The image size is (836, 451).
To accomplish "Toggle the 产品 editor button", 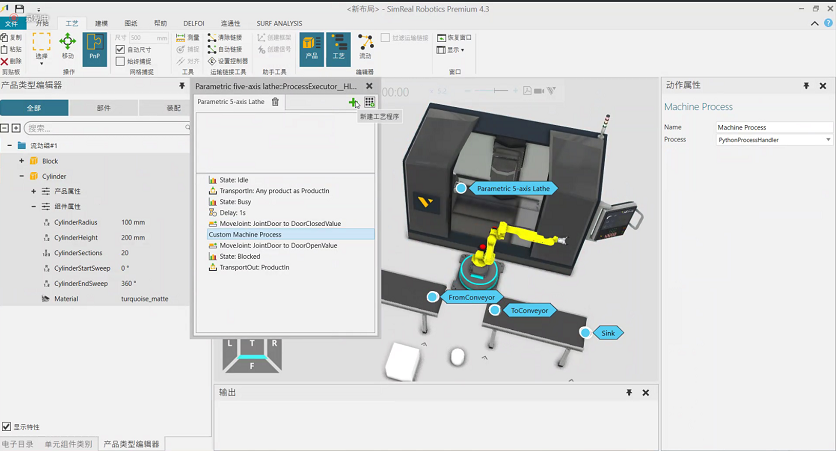I will click(311, 49).
